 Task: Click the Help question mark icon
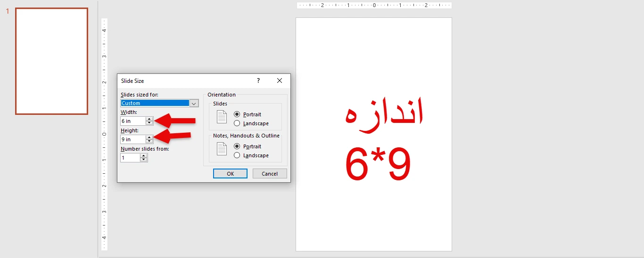pos(258,81)
